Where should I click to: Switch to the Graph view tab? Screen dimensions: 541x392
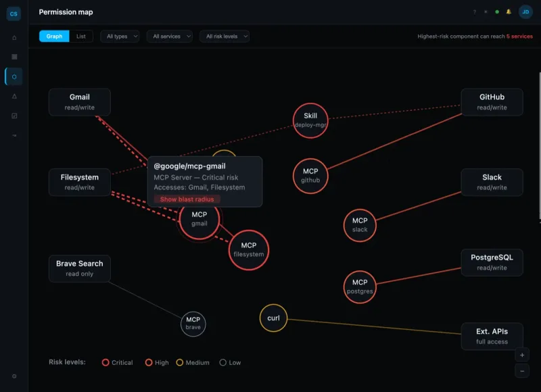coord(54,36)
